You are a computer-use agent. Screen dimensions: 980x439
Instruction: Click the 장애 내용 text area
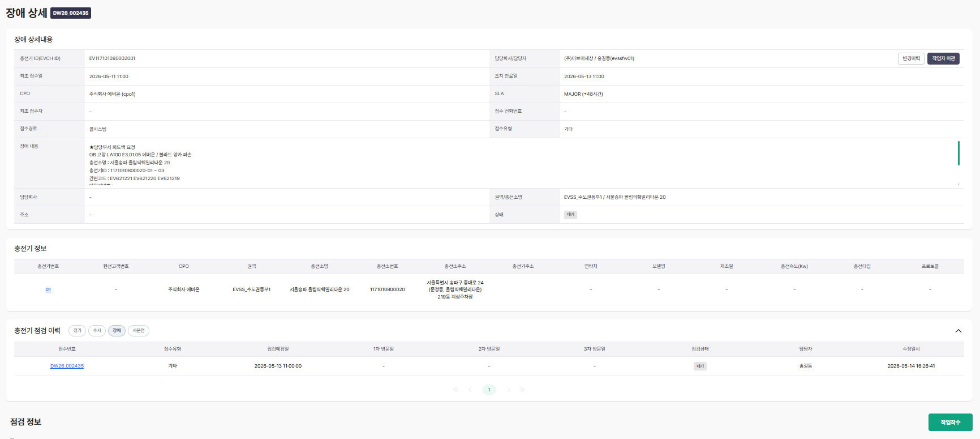click(x=524, y=163)
